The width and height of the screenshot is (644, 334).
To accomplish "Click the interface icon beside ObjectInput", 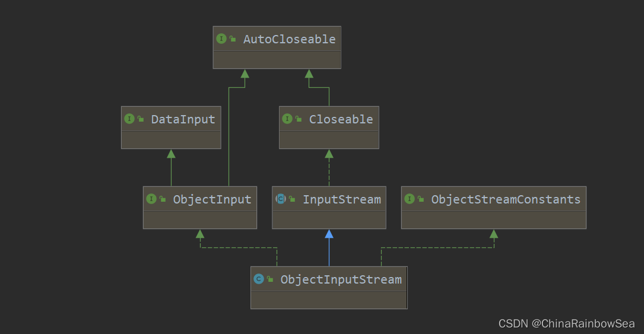I will click(151, 199).
